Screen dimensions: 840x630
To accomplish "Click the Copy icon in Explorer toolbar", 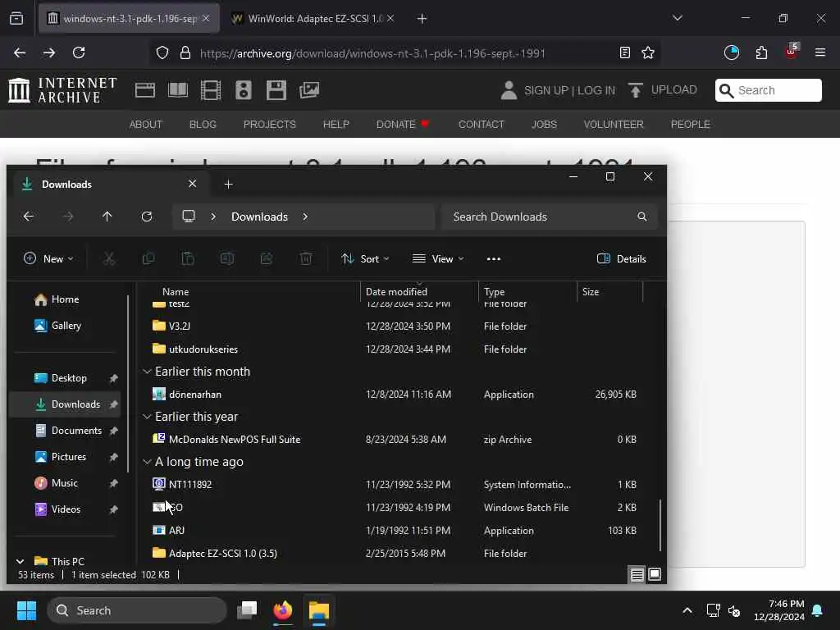I will pos(148,258).
